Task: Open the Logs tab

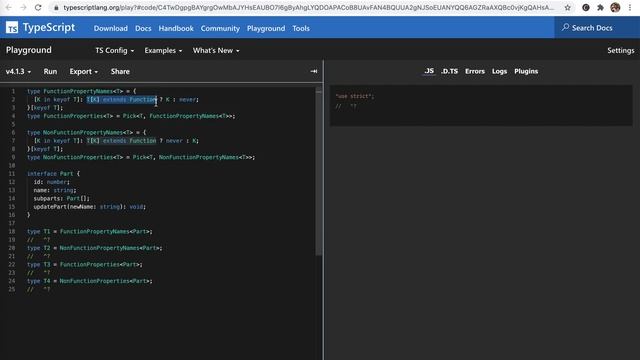Action: (x=499, y=71)
